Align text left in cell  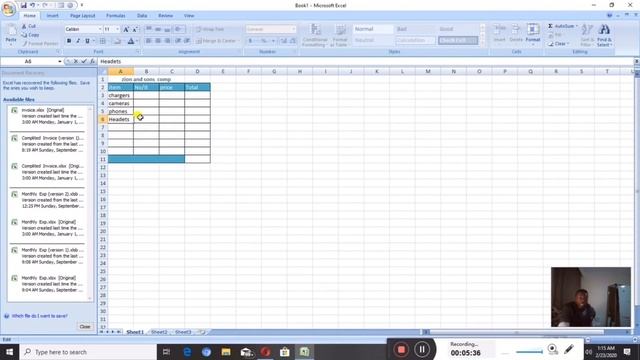pyautogui.click(x=149, y=41)
